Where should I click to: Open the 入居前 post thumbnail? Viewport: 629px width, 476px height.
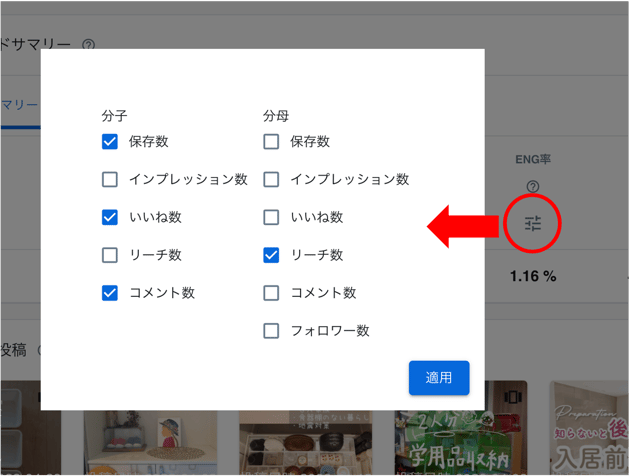tap(590, 440)
